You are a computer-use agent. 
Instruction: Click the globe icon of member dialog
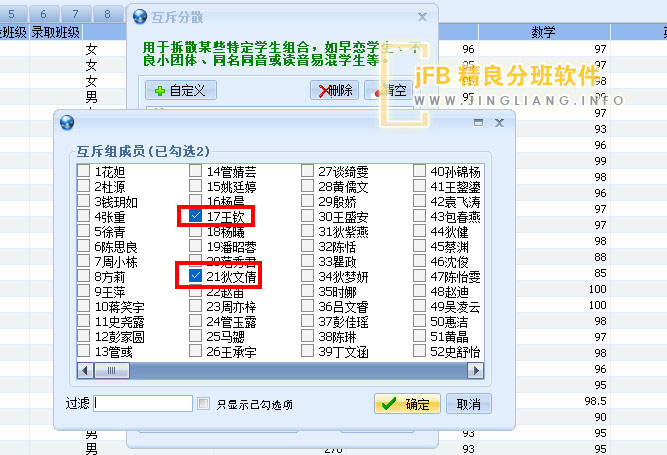(67, 122)
